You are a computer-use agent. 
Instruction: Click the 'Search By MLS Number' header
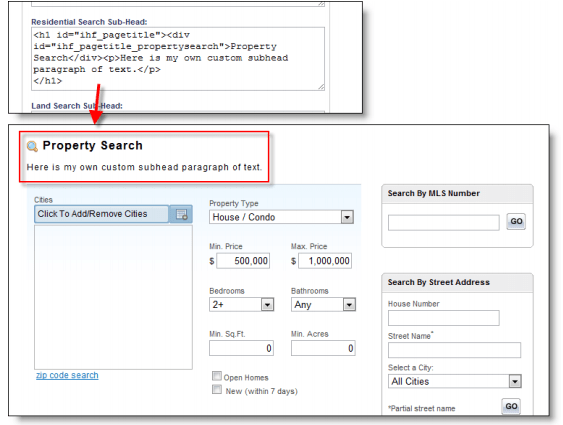tap(434, 193)
